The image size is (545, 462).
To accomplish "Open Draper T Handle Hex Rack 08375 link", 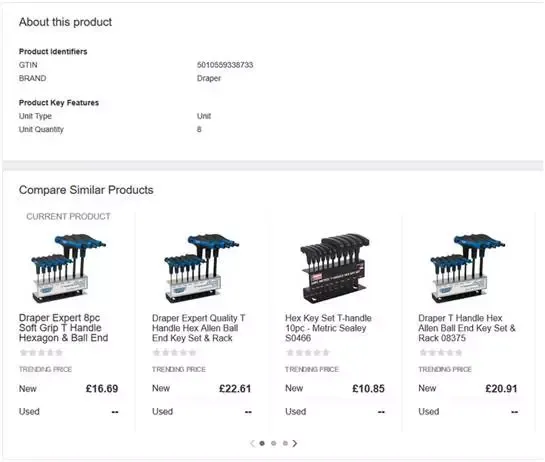I will pyautogui.click(x=467, y=328).
